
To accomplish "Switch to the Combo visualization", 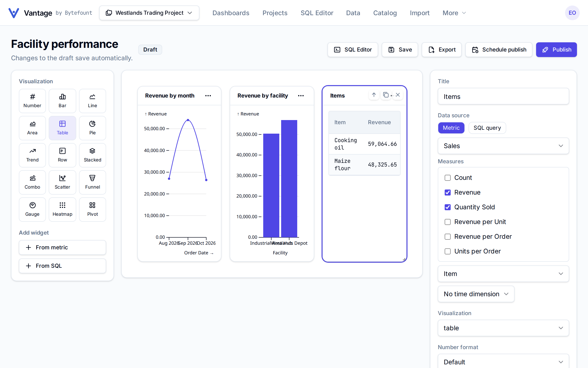I will click(x=32, y=182).
